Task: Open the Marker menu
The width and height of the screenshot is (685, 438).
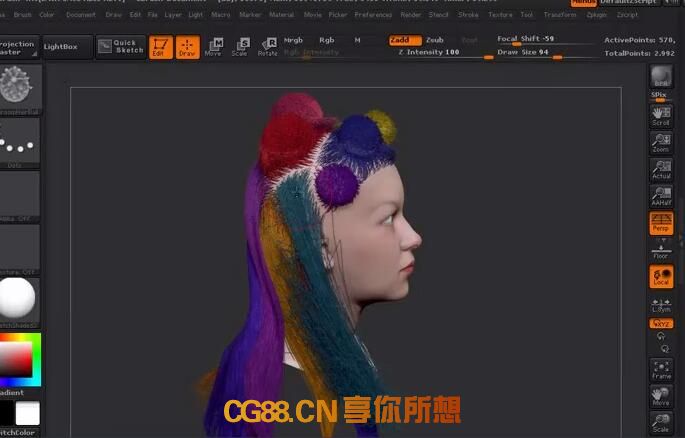Action: (250, 15)
